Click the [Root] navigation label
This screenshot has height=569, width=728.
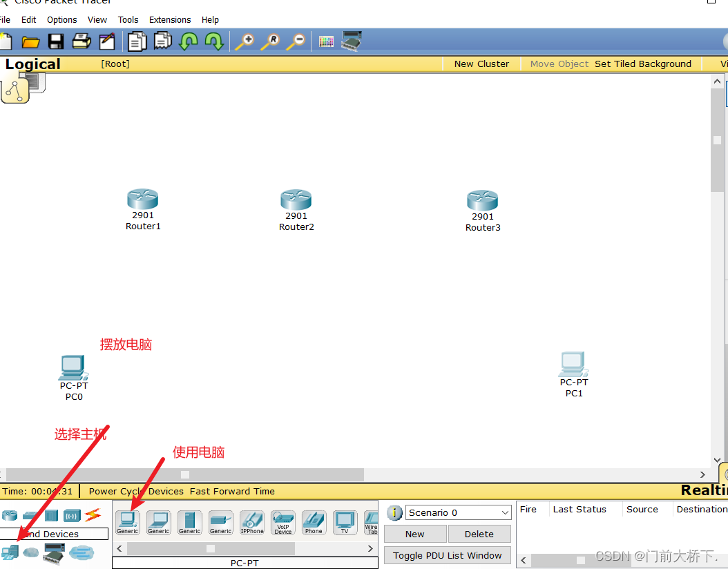115,64
